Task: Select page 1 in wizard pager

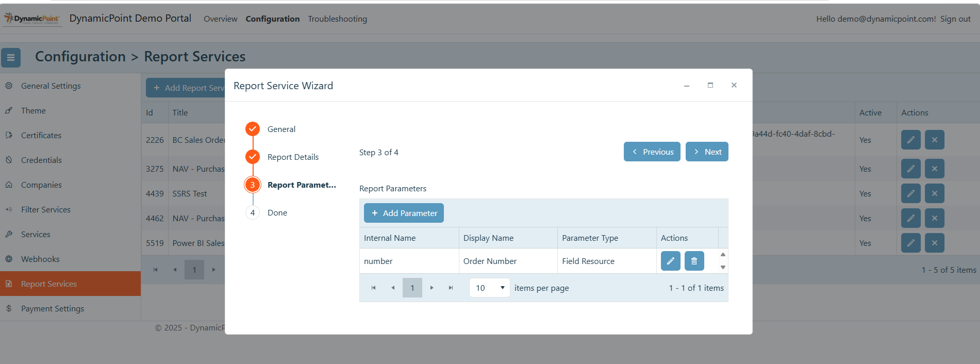Action: click(412, 288)
